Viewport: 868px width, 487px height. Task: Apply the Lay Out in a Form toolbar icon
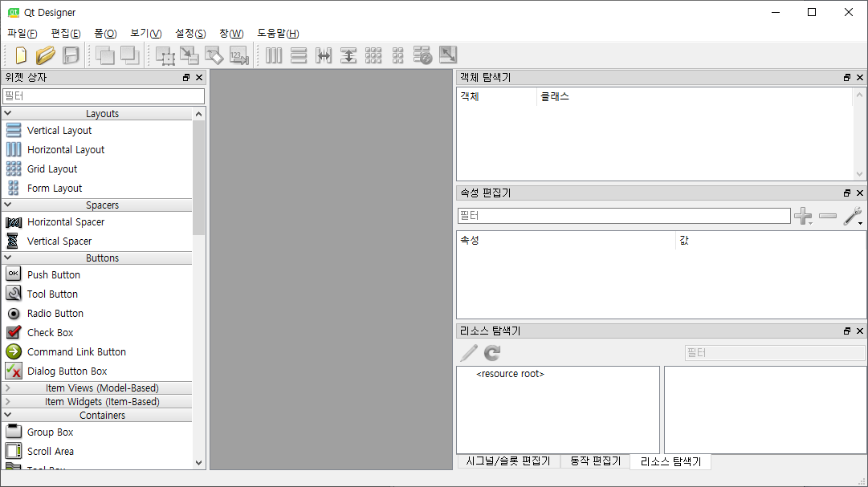point(398,55)
